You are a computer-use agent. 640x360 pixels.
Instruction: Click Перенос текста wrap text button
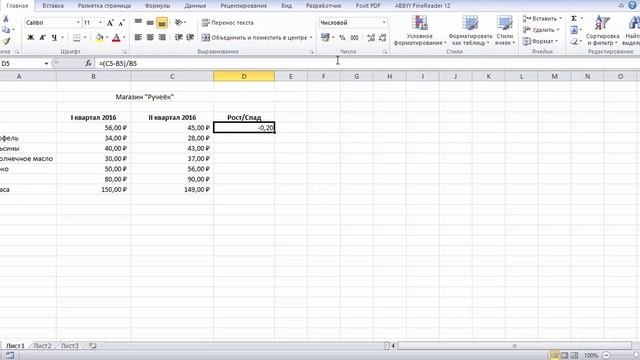(x=227, y=23)
